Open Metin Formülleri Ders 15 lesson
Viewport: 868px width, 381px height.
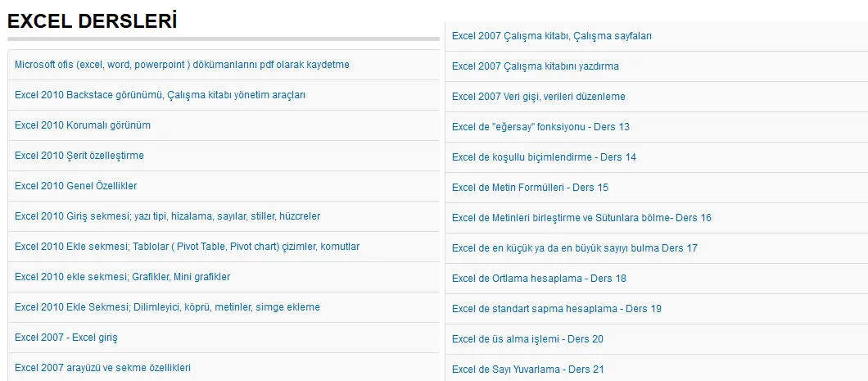point(530,188)
